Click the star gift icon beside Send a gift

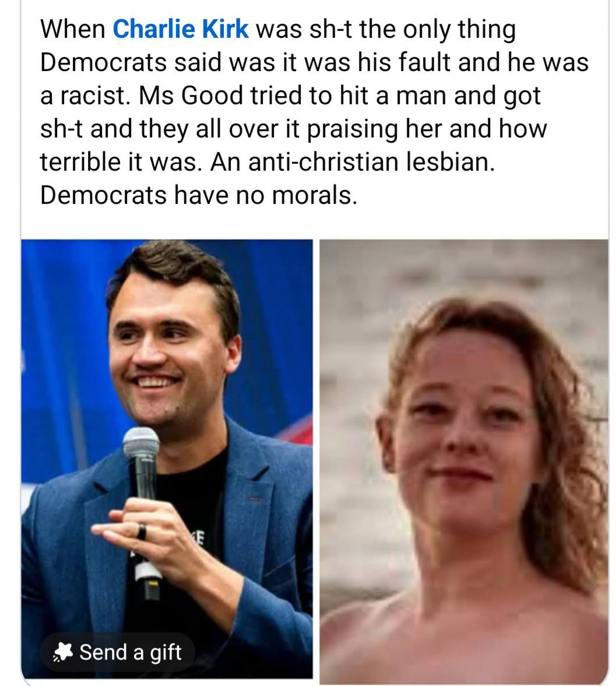pyautogui.click(x=63, y=652)
